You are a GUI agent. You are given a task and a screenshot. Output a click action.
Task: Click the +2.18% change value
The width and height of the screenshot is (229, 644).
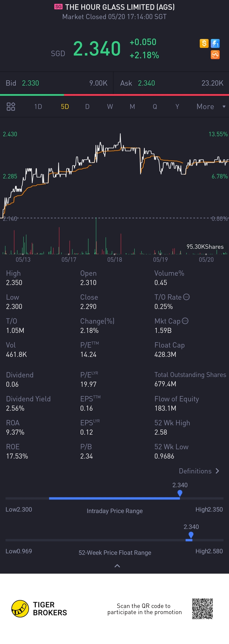pos(144,55)
